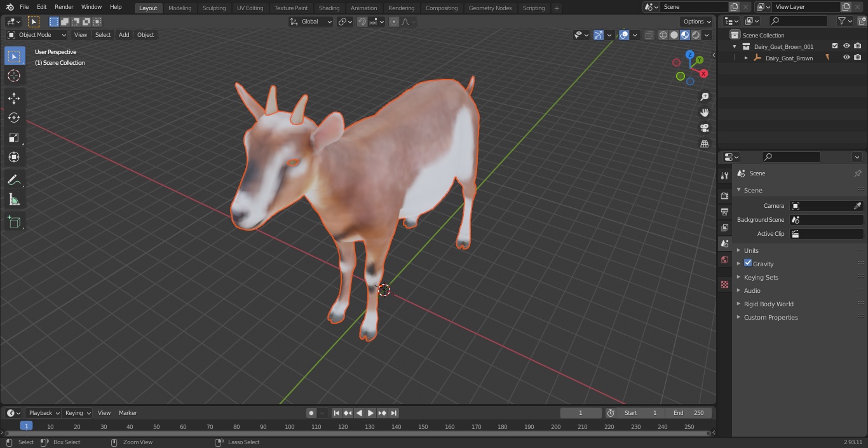Expand the Dairy_Goat_Brown outliner item
Viewport: 868px width, 448px height.
point(746,58)
